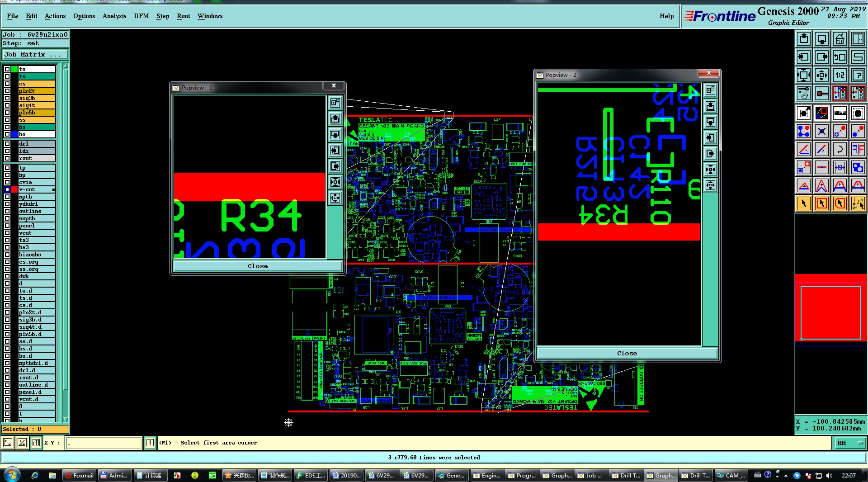Click the overlapping shapes tool icon
Viewport: 868px width, 482px height.
click(858, 167)
